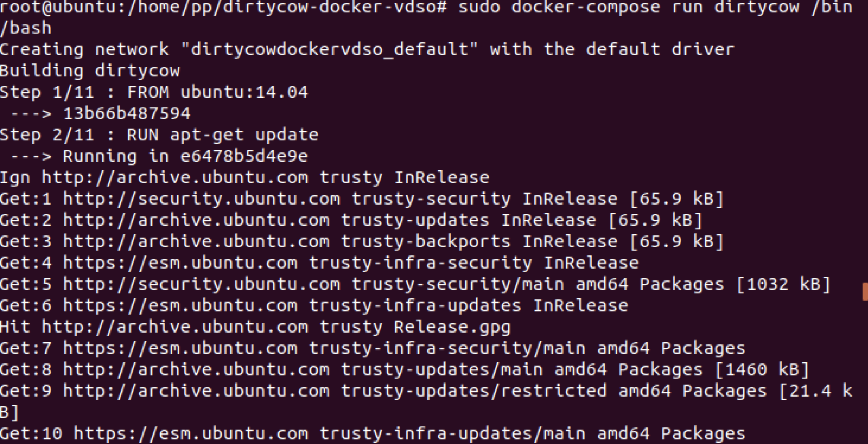Screen dimensions: 868x444
Task: Click the network name "dirtycowdockervdso_default"
Action: point(330,50)
